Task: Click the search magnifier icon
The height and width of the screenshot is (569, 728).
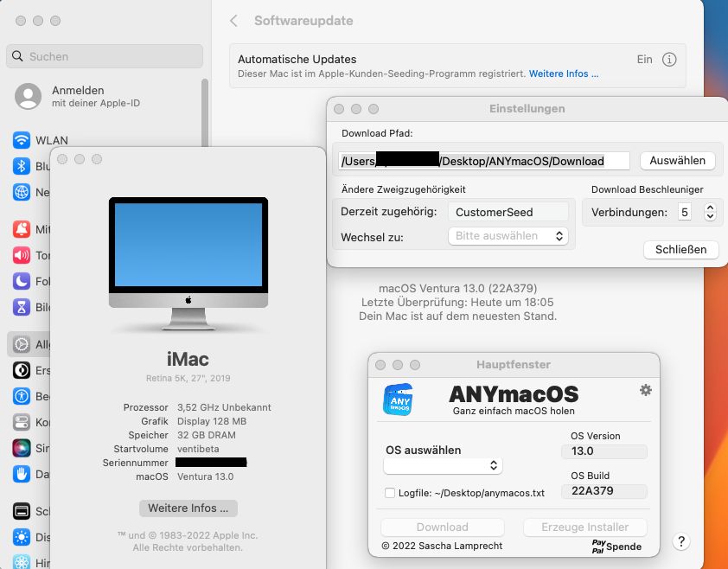Action: pos(17,56)
